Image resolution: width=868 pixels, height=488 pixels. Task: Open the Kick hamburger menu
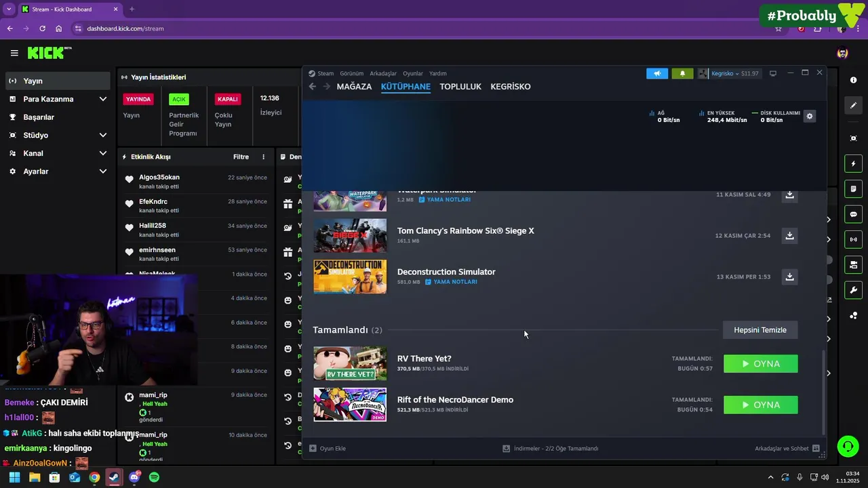point(14,53)
